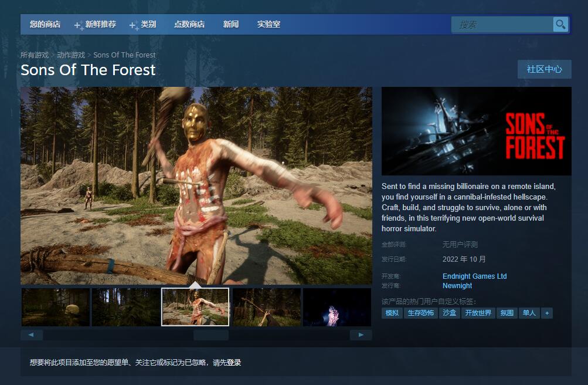588x385 pixels.
Task: Click the plus icon beside 新鲜推荐
Action: [x=79, y=25]
